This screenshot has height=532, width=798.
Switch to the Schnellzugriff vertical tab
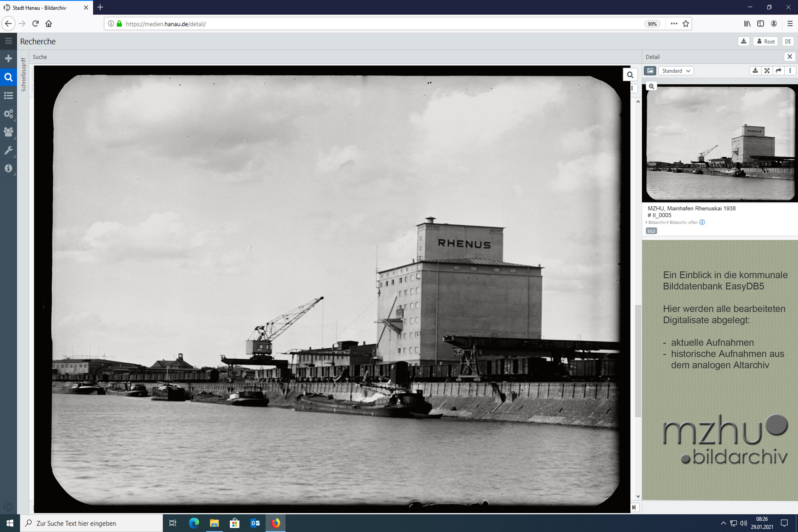click(x=23, y=74)
